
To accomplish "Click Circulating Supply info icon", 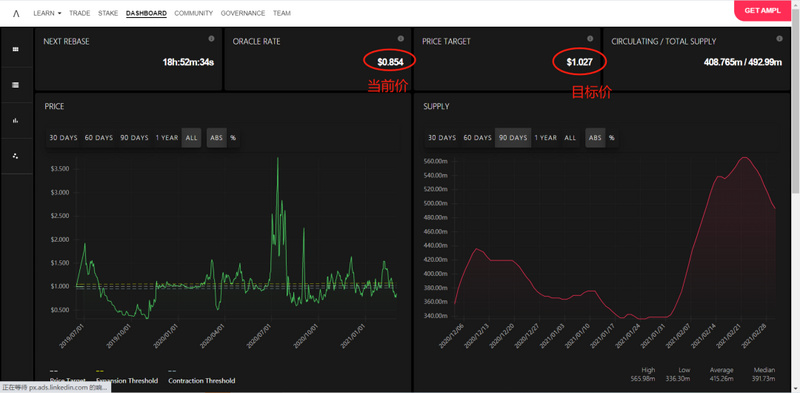I will pyautogui.click(x=779, y=39).
